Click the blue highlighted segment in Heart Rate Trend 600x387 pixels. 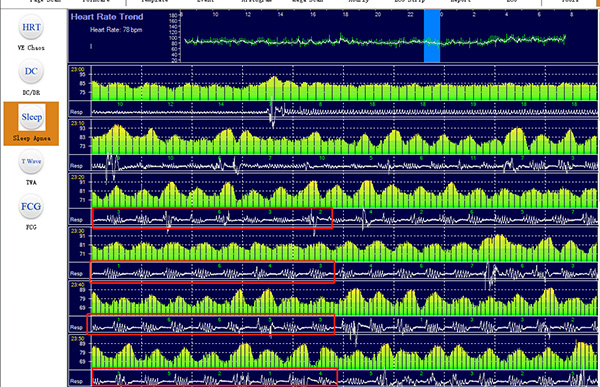tap(432, 36)
